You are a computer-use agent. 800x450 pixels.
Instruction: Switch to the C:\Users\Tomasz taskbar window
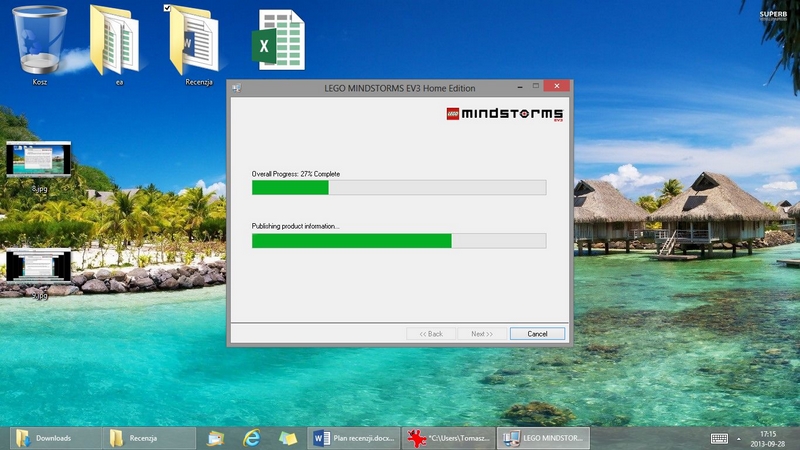(448, 438)
